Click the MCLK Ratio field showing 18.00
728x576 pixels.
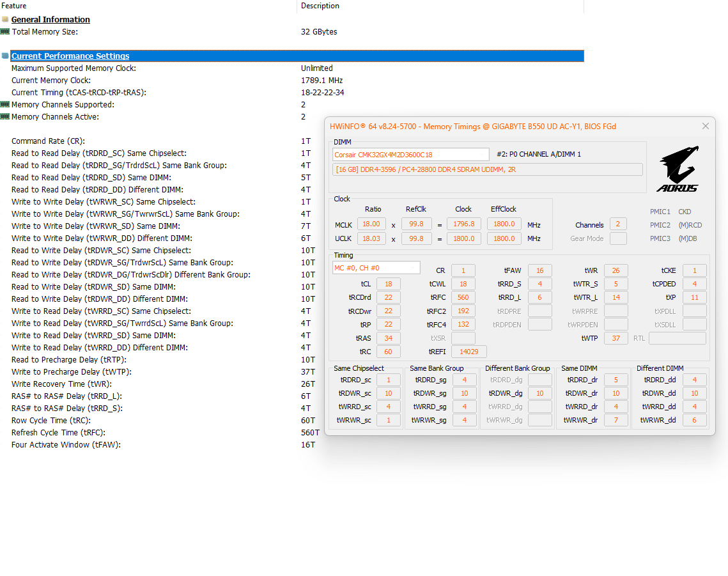(x=371, y=224)
